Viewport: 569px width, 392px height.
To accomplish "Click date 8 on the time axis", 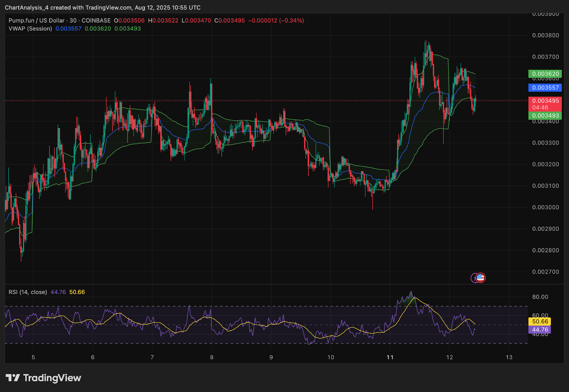I will (212, 357).
